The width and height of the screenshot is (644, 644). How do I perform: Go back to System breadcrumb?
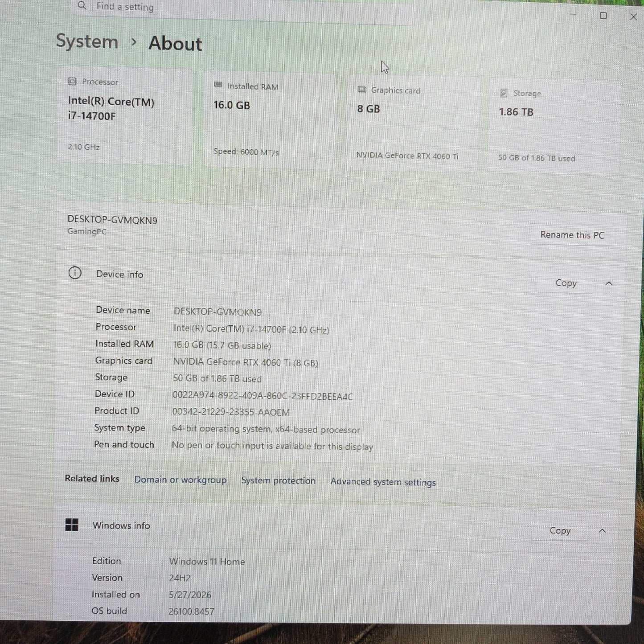pos(87,41)
